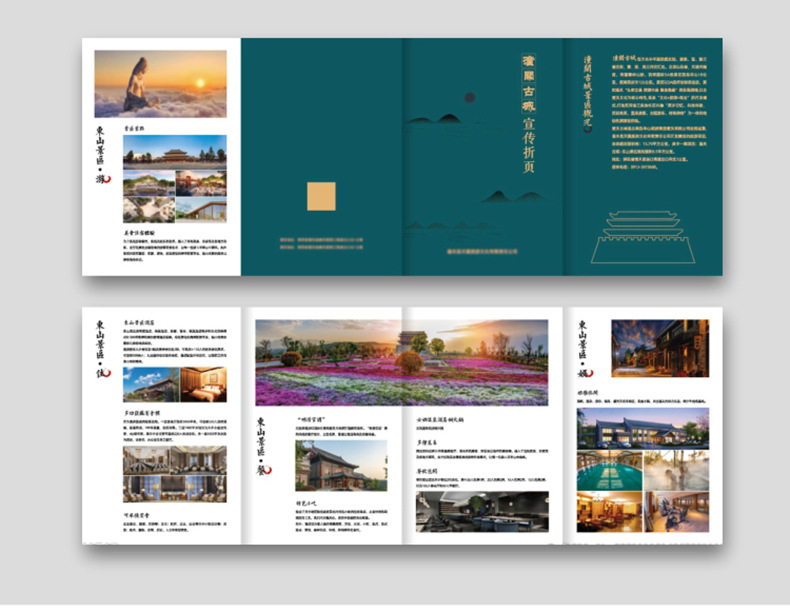The height and width of the screenshot is (614, 790).
Task: Select the hotel bedroom photo
Action: pos(204,384)
